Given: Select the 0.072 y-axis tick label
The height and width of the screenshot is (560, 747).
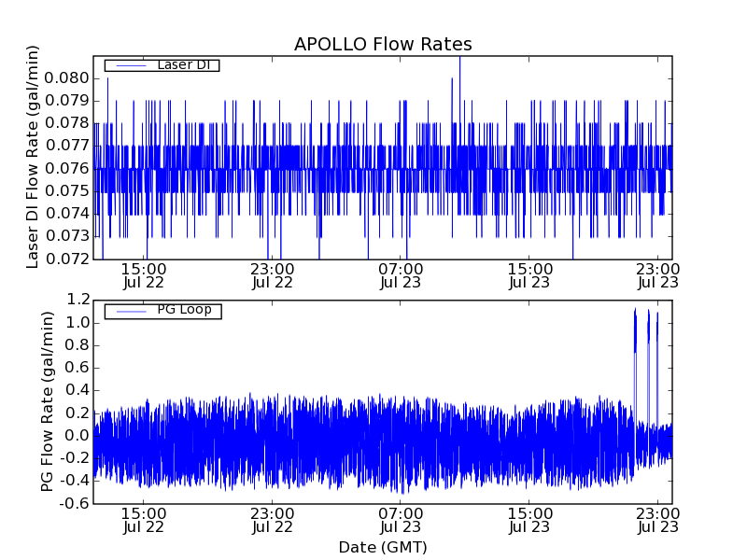Looking at the screenshot, I should click(67, 259).
